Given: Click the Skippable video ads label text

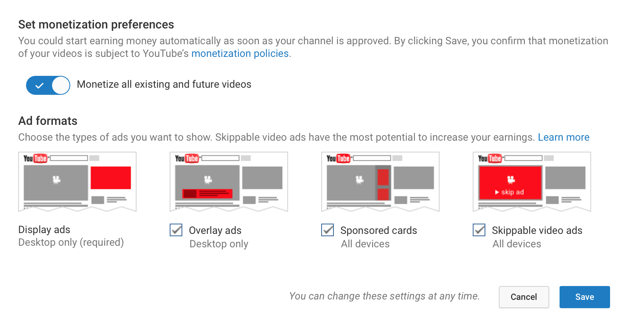Looking at the screenshot, I should pos(537,230).
